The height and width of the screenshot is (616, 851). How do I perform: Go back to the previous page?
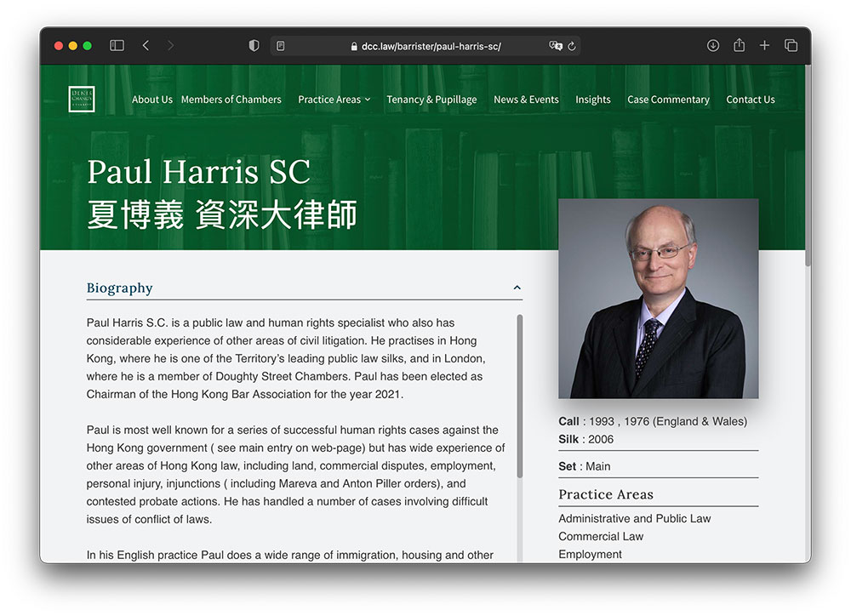[x=146, y=46]
